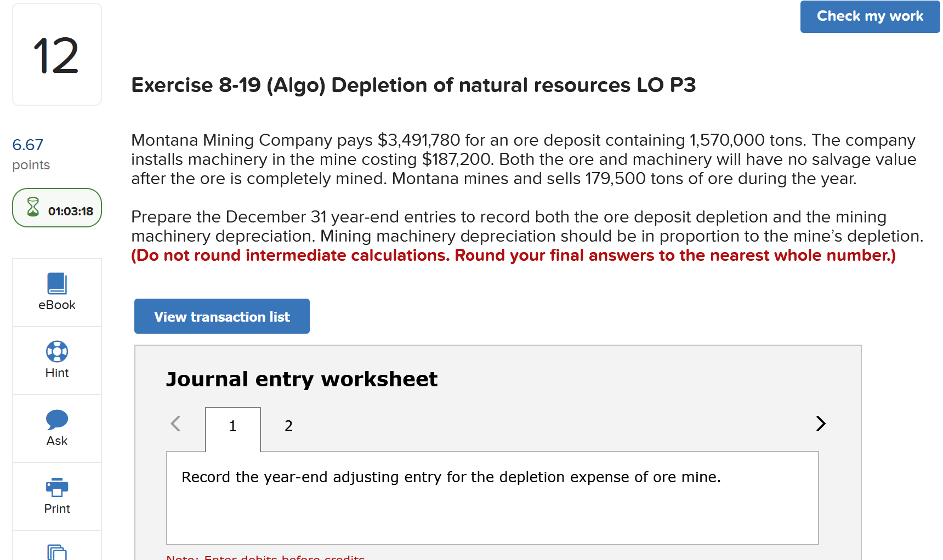This screenshot has height=560, width=943.
Task: Click the left chevron for previous entry
Action: [176, 424]
